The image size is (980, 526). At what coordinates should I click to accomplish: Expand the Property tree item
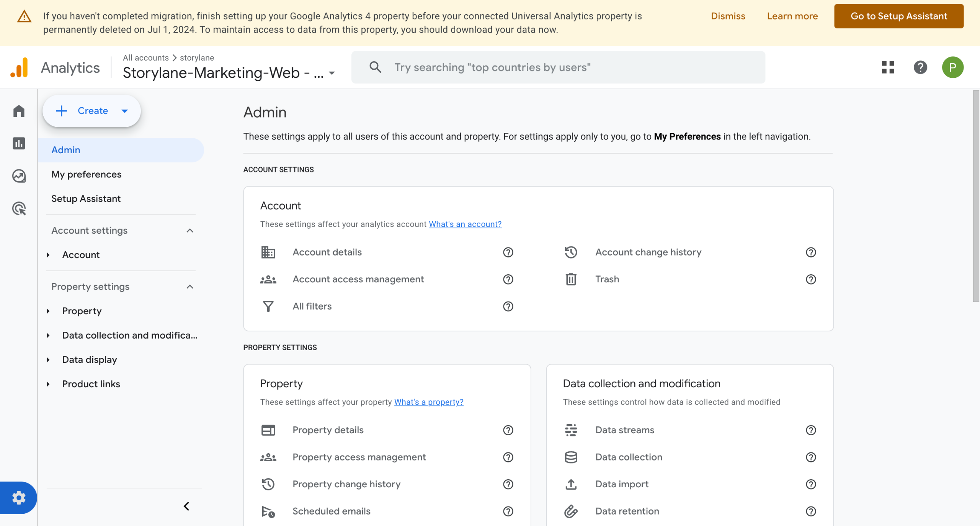pyautogui.click(x=48, y=311)
